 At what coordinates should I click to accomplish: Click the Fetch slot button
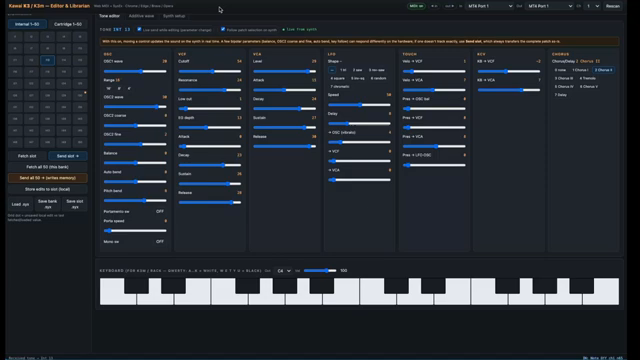point(27,156)
